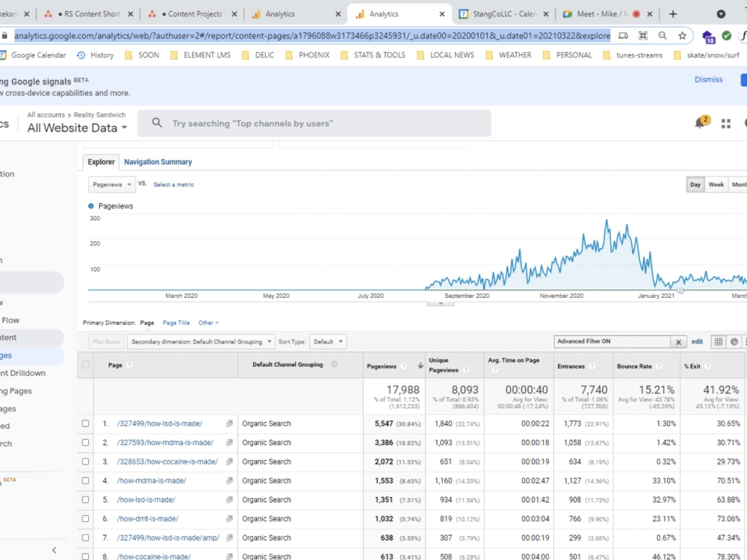The image size is (747, 560).
Task: Click the Advanced Filter ON field
Action: pyautogui.click(x=613, y=341)
